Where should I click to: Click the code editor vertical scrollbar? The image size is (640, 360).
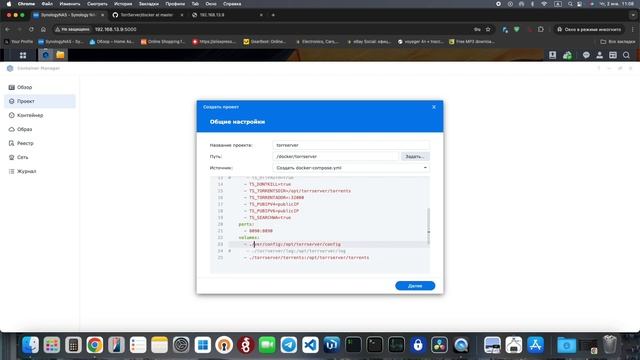[428, 227]
